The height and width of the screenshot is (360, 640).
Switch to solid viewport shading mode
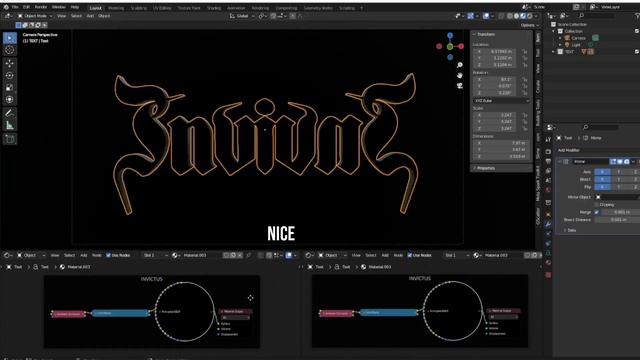tap(516, 16)
